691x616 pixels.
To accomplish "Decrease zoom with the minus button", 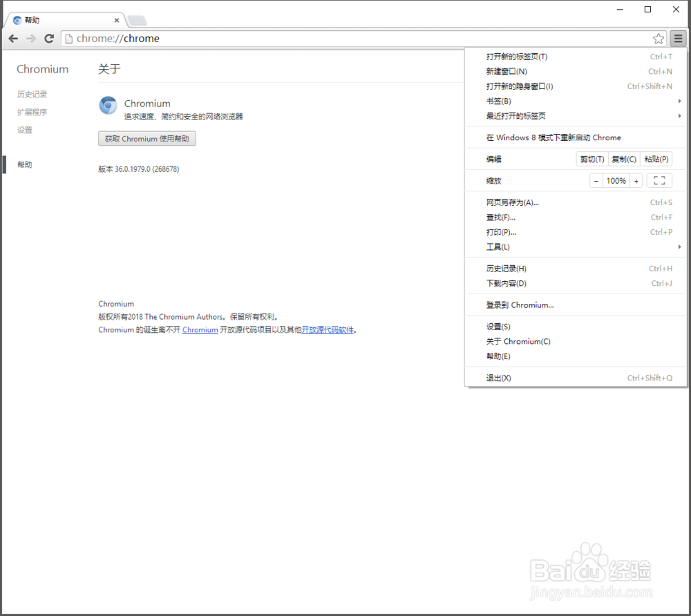I will [596, 180].
